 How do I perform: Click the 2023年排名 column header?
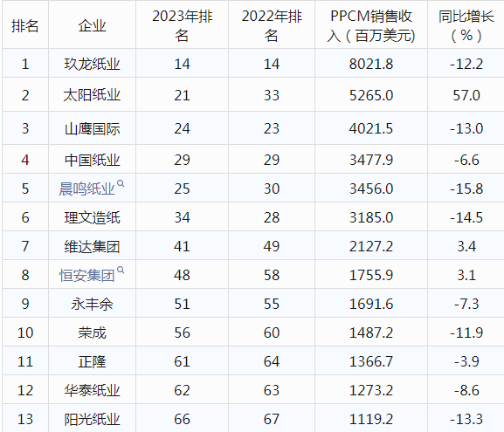coord(182,25)
